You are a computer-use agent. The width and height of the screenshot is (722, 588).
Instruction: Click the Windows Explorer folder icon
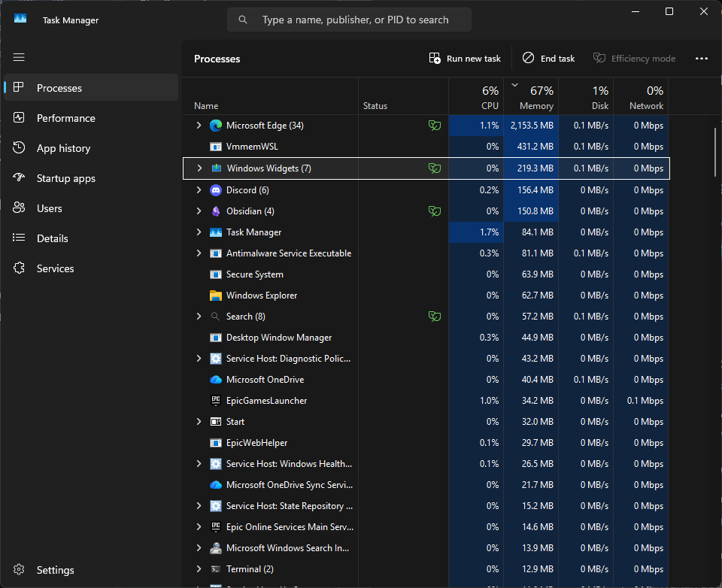[x=216, y=296]
